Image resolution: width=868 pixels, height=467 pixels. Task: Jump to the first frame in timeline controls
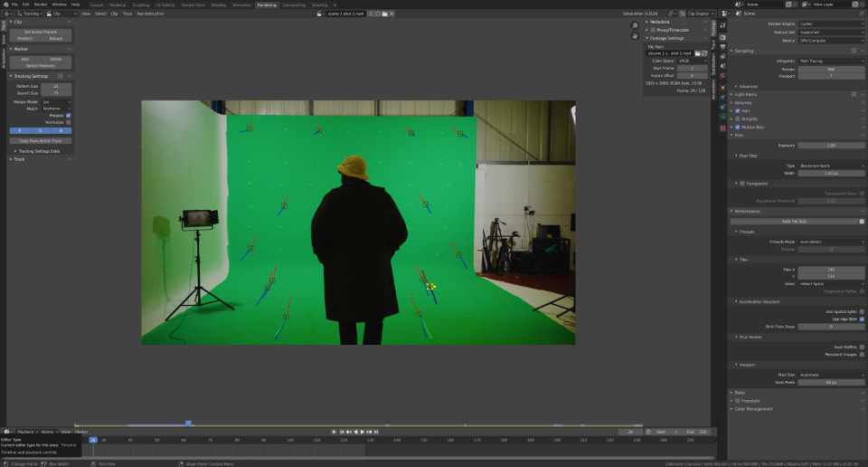click(342, 432)
